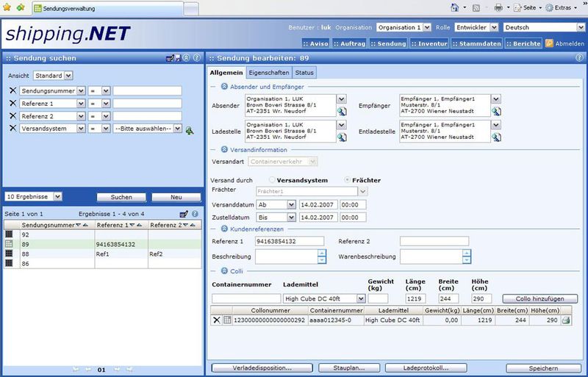Click the add search criterion icon
Viewport: 588px width, 377px height.
tap(190, 130)
